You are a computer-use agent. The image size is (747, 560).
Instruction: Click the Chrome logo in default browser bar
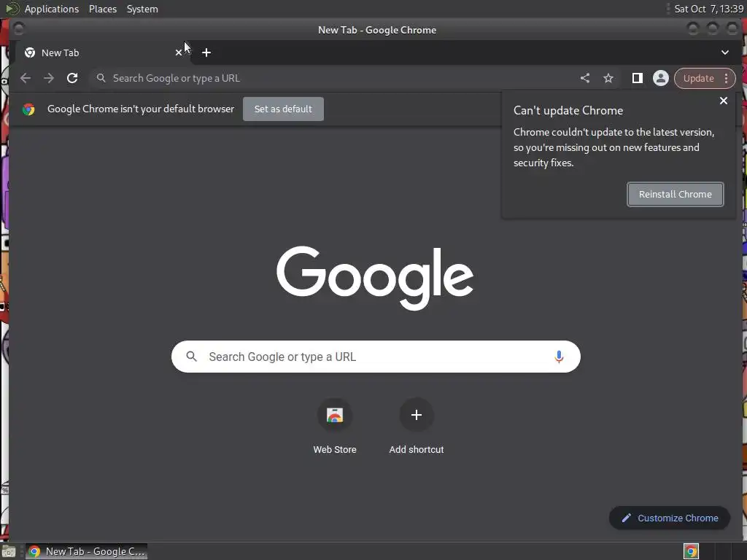pyautogui.click(x=28, y=109)
